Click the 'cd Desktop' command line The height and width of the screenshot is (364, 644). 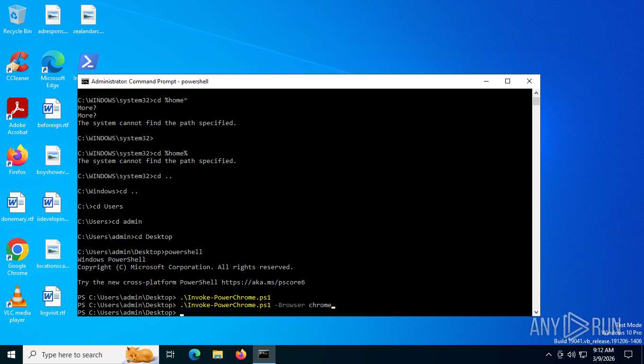point(125,237)
